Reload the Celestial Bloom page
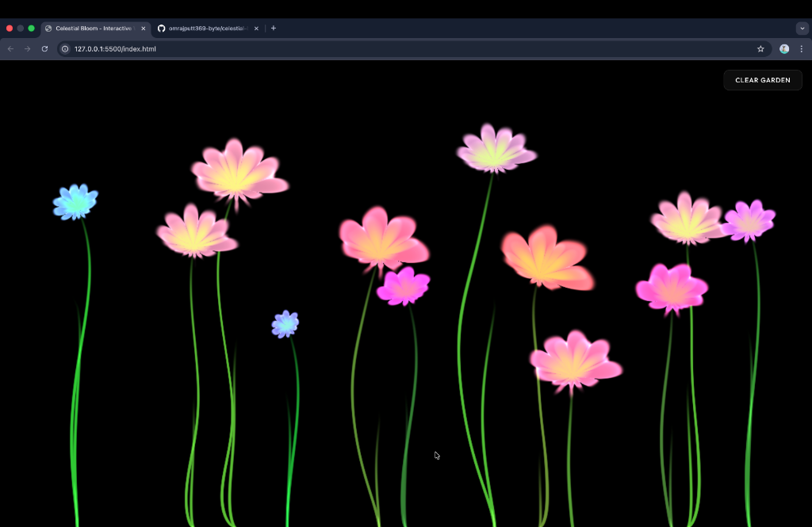812x527 pixels. (x=45, y=48)
